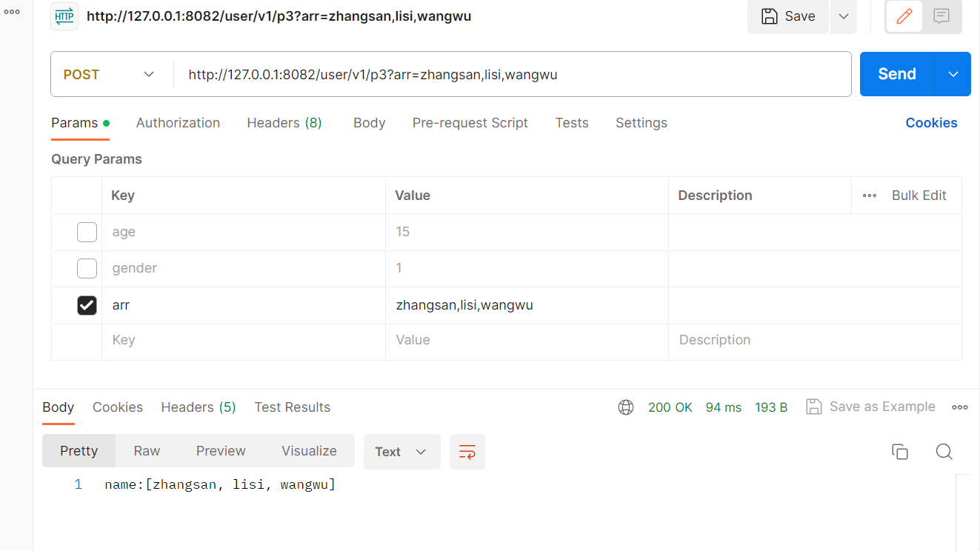Click Bulk Edit
980x551 pixels.
click(919, 196)
